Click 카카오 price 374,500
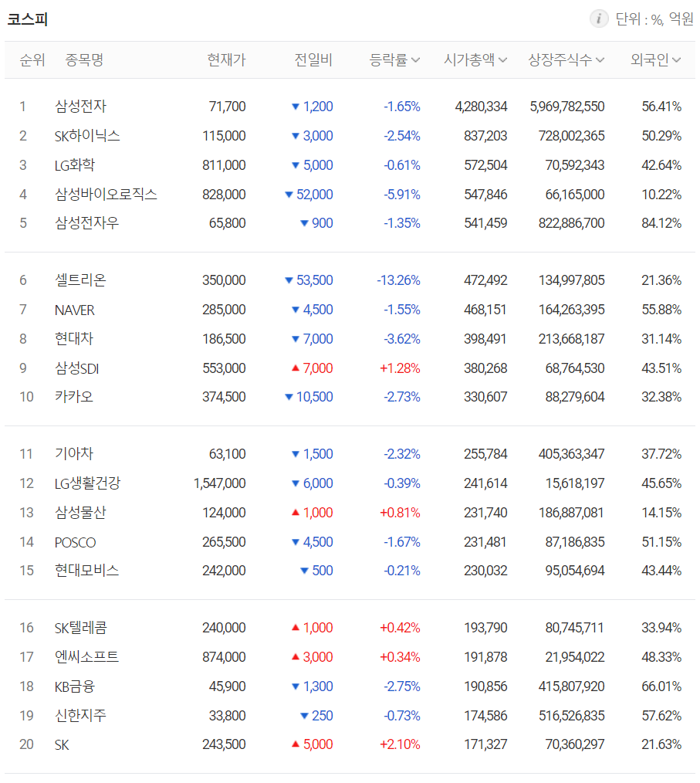Image resolution: width=700 pixels, height=783 pixels. coord(224,397)
